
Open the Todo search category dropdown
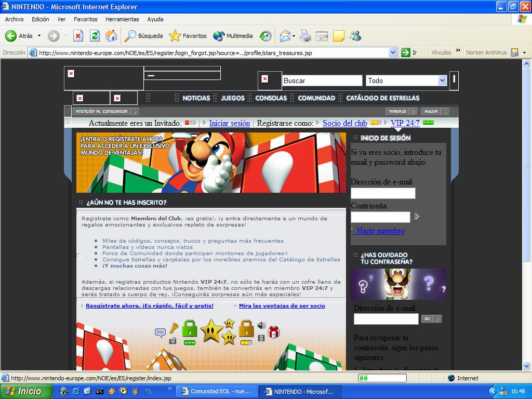(406, 81)
